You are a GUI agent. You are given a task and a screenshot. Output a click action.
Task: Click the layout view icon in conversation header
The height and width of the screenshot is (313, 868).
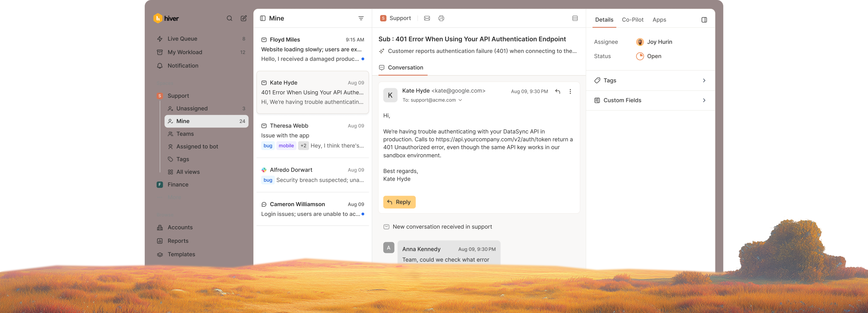(575, 18)
